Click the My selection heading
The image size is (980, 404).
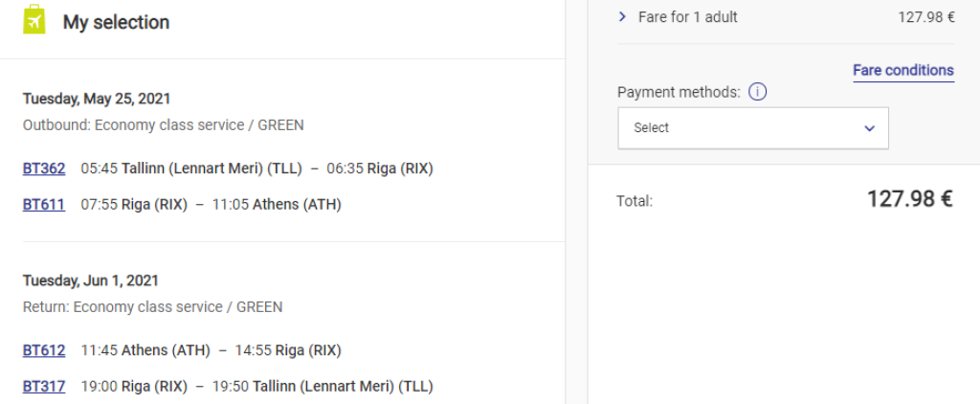(116, 21)
